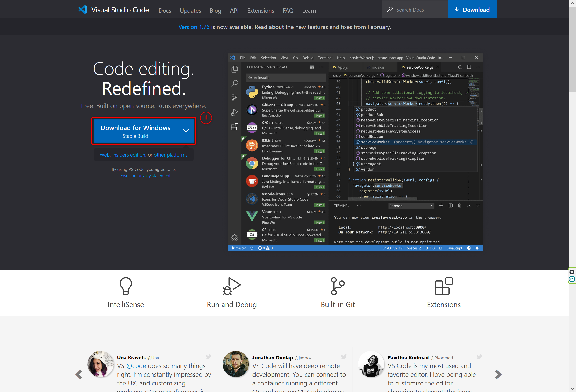Image resolution: width=576 pixels, height=392 pixels.
Task: Open the Insiders edition link
Action: [129, 155]
